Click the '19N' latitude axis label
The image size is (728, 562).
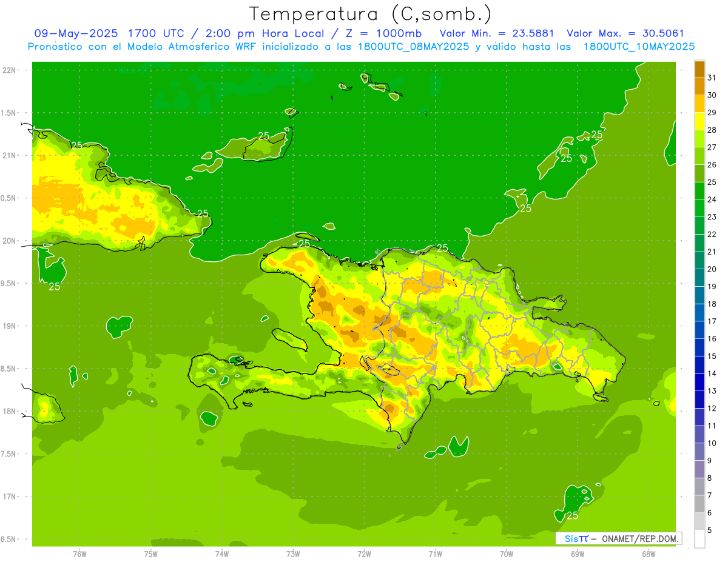click(10, 326)
